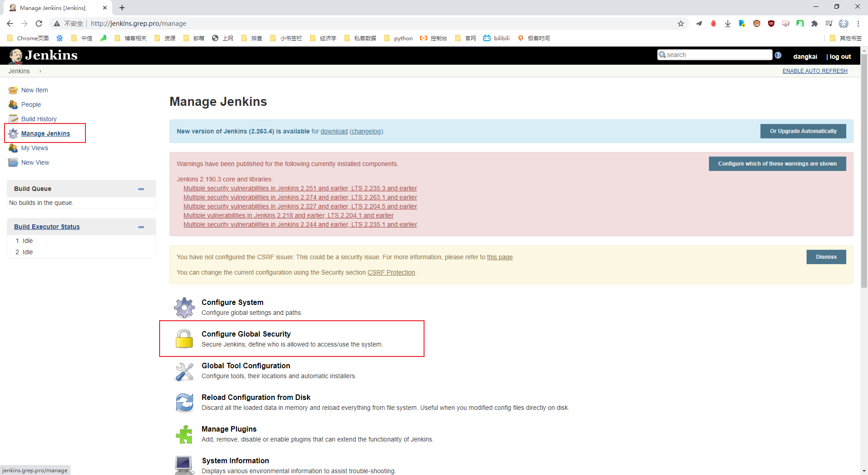Focus the Jenkins search box
The image size is (868, 475).
715,55
